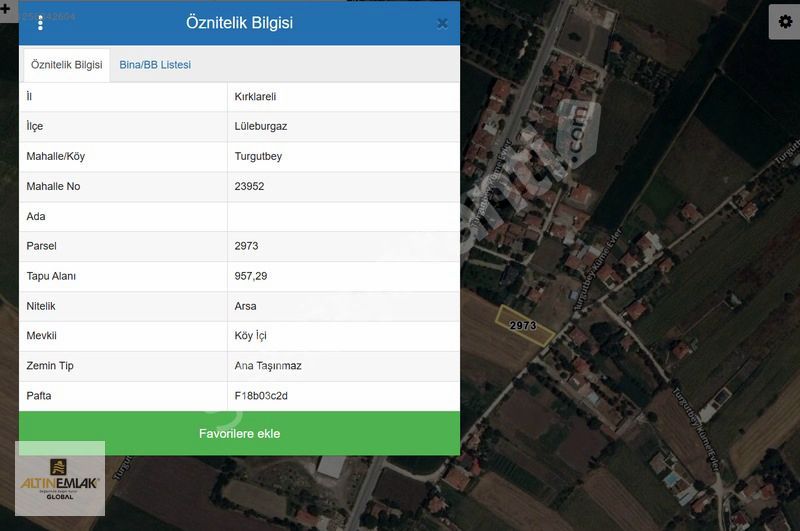Screen dimensions: 800x531
Task: Click the plus icon at top-left corner
Action: pos(6,7)
